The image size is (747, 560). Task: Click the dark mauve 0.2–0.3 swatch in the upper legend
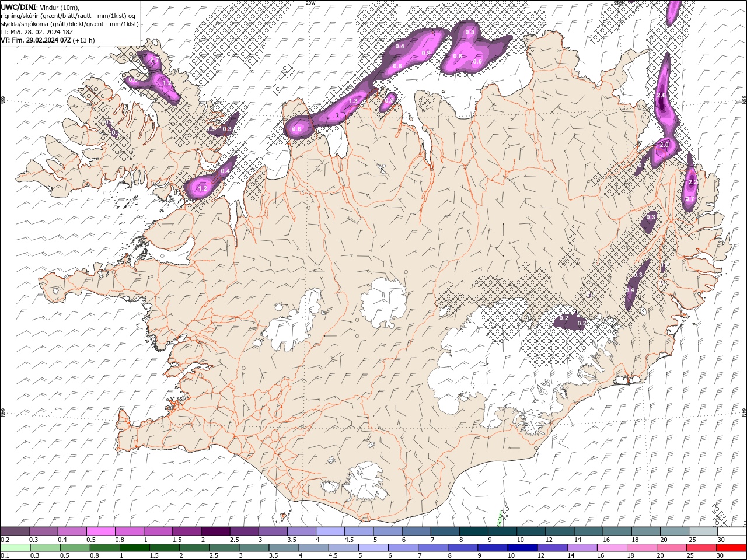[x=15, y=531]
